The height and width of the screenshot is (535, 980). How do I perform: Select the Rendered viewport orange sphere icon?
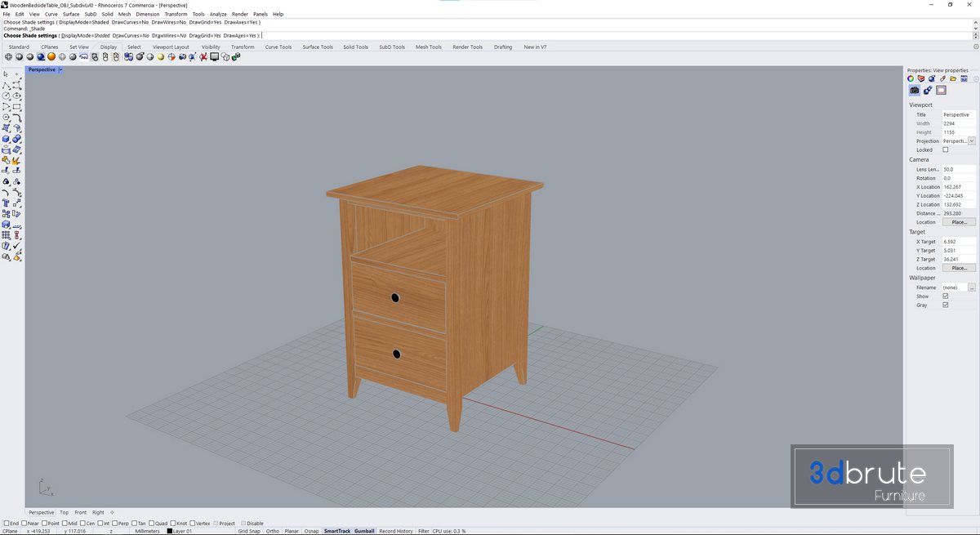(51, 57)
